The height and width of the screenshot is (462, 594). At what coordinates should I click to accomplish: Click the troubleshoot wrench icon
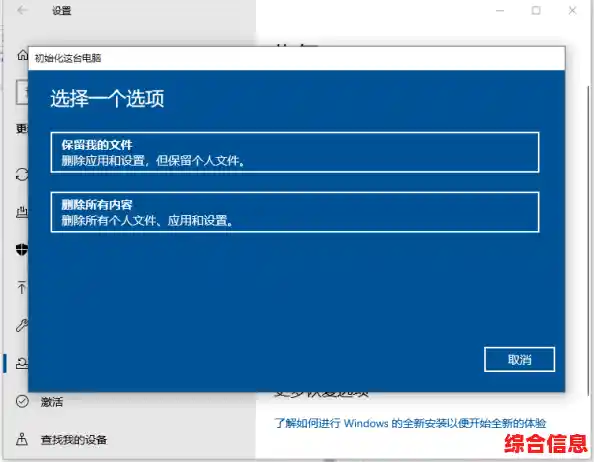tap(22, 325)
